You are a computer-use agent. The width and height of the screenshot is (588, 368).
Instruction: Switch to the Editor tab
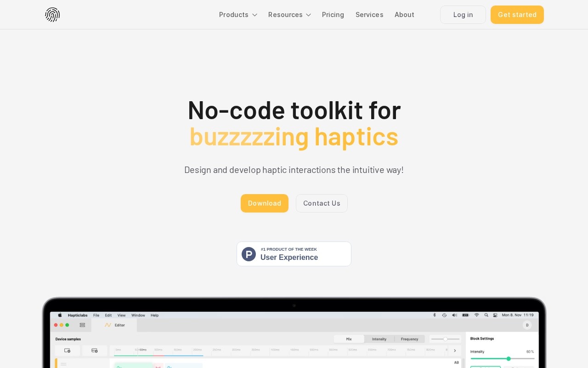(x=114, y=325)
